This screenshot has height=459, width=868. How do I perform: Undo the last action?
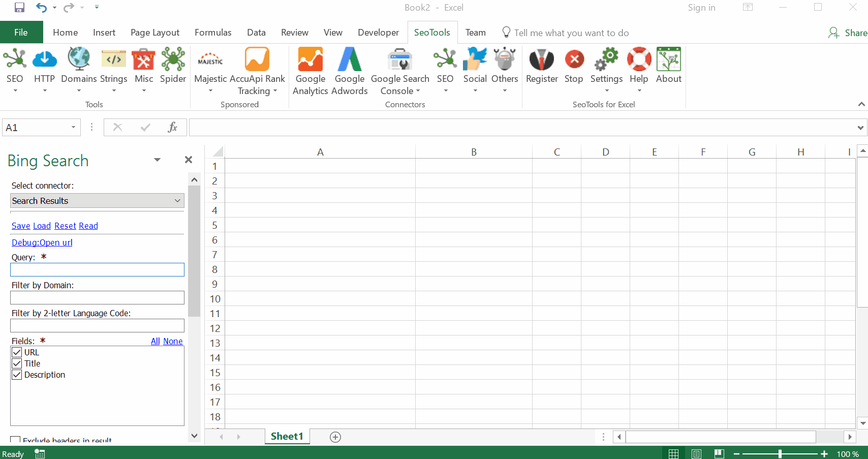tap(41, 8)
